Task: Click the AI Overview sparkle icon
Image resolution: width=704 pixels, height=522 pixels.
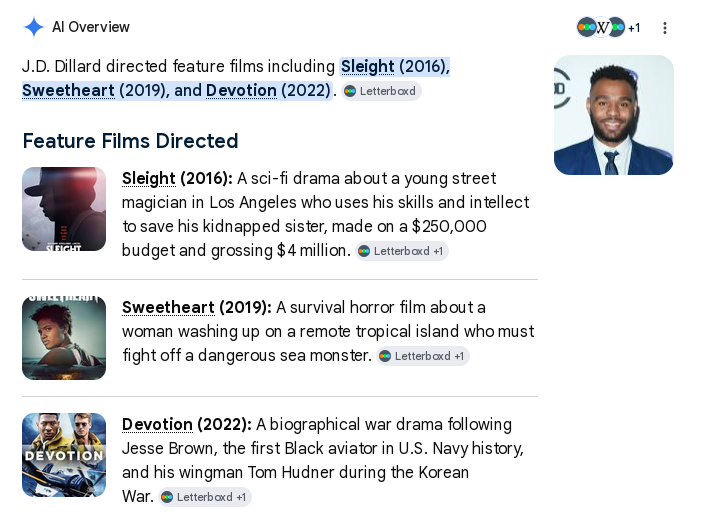Action: pos(34,27)
